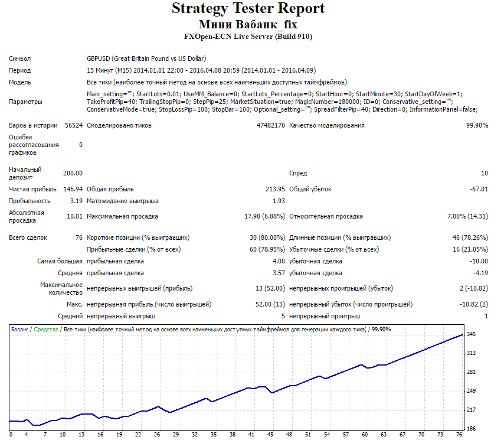Click gross loss value -67.01

[x=479, y=189]
